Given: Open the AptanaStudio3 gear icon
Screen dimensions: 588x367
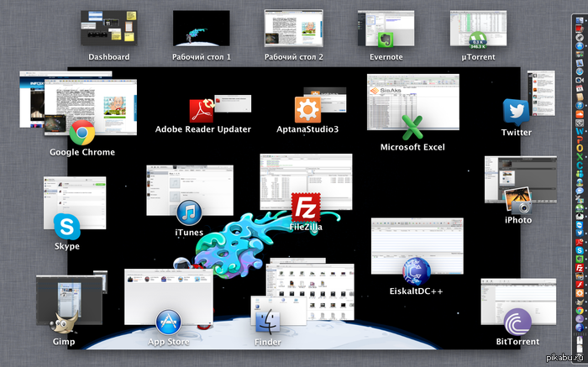Looking at the screenshot, I should pos(307,110).
